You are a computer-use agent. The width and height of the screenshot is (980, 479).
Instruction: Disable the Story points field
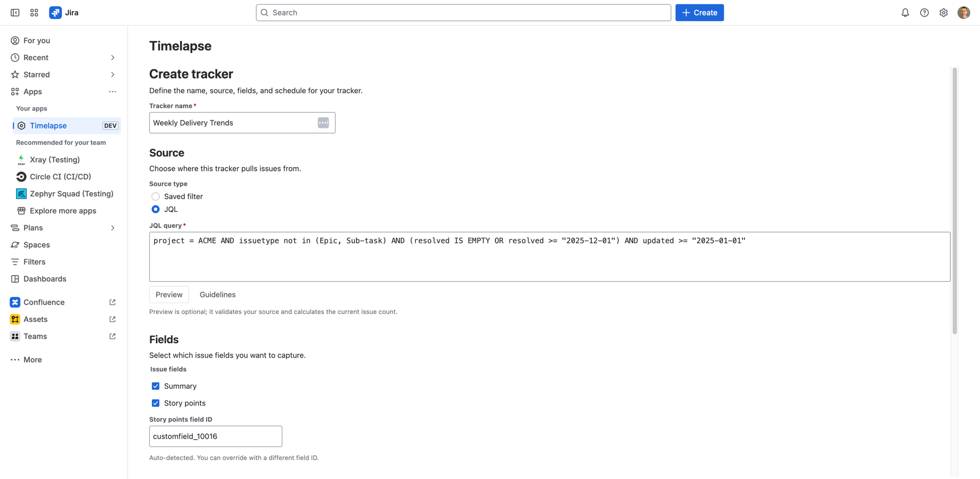tap(156, 403)
